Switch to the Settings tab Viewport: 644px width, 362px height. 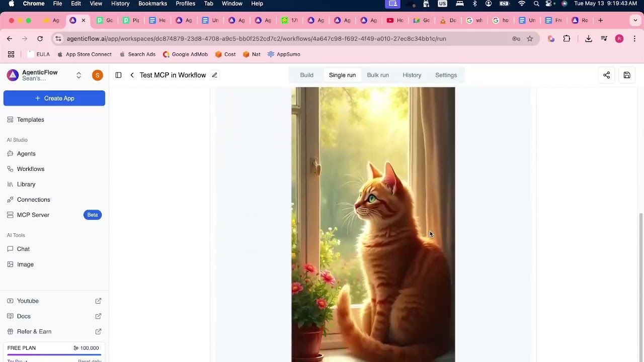(x=446, y=75)
